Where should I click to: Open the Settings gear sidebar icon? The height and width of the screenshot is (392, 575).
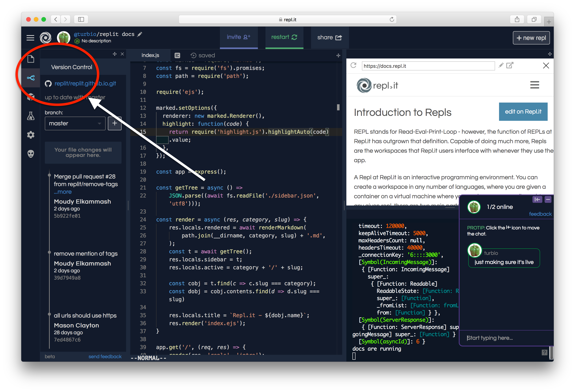point(31,135)
